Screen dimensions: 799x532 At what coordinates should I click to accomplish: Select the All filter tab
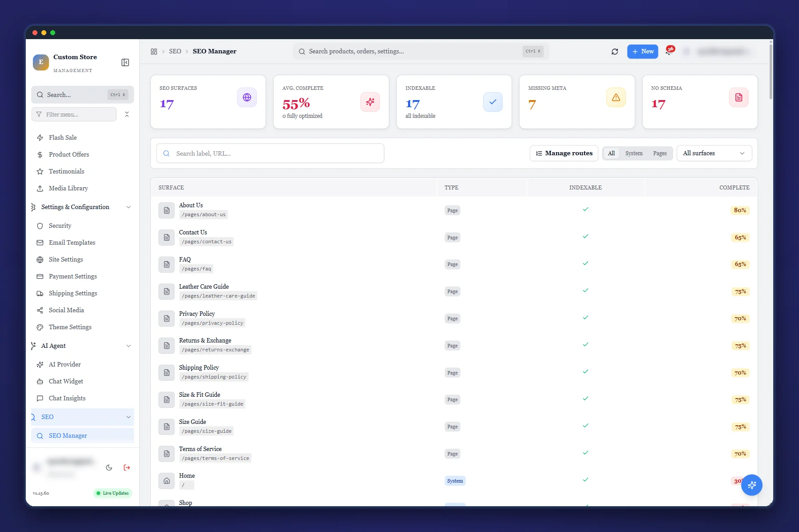point(611,153)
